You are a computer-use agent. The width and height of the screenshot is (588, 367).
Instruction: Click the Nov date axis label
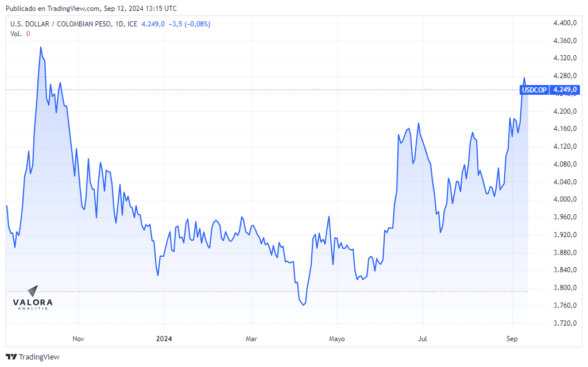(x=78, y=339)
